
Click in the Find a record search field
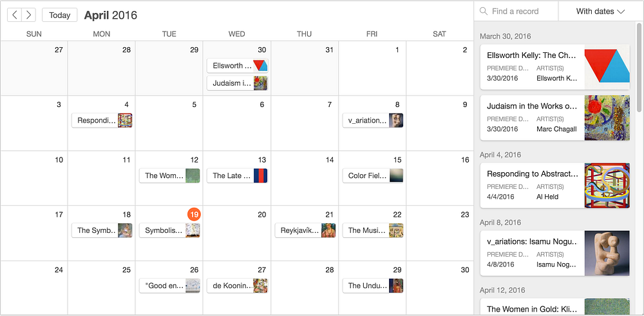[x=516, y=12]
